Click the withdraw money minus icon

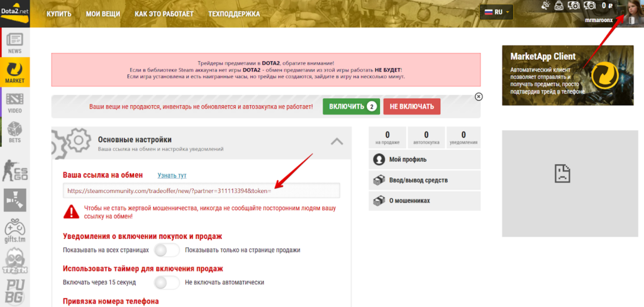(590, 5)
